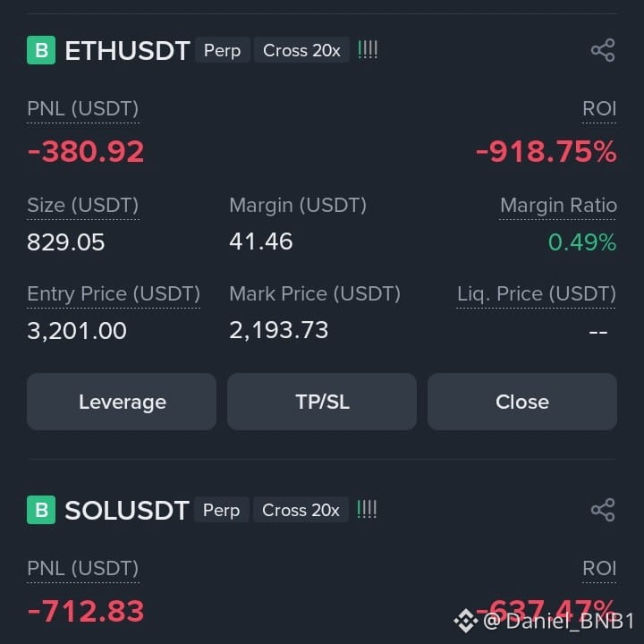Tap the ETHUSDT ROI label
The width and height of the screenshot is (644, 644).
(x=599, y=109)
